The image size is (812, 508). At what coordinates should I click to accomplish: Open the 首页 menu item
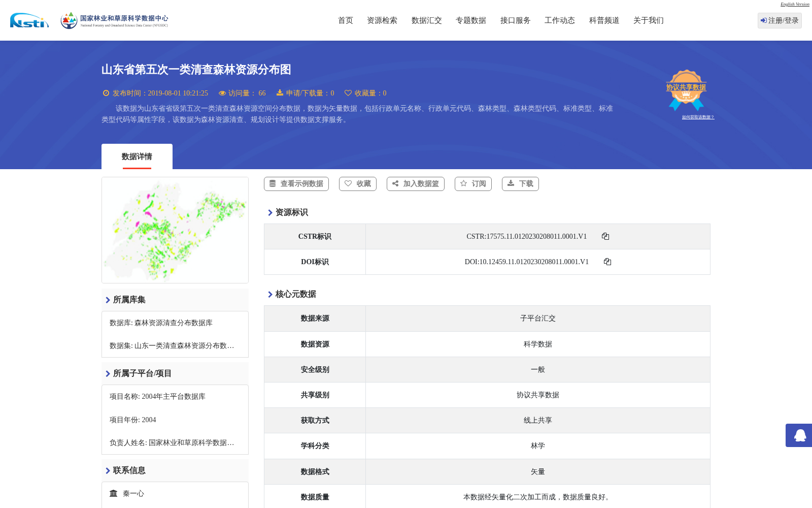(x=346, y=20)
